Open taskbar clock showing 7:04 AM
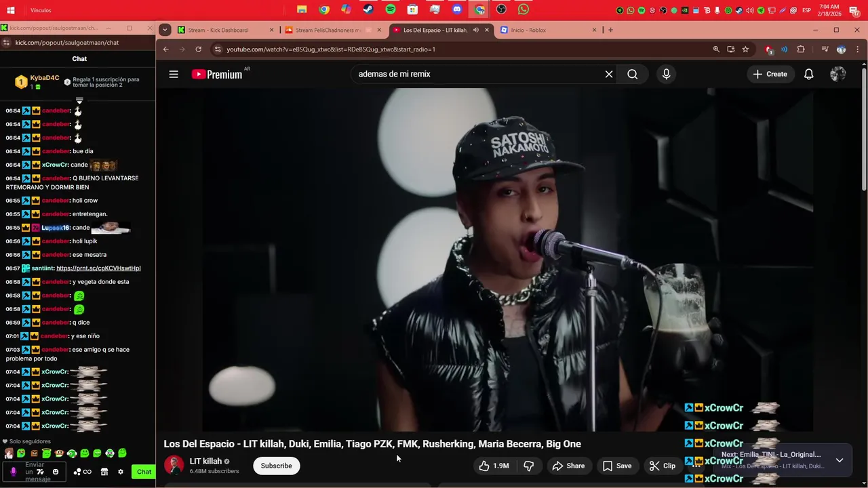Image resolution: width=868 pixels, height=488 pixels. (829, 10)
